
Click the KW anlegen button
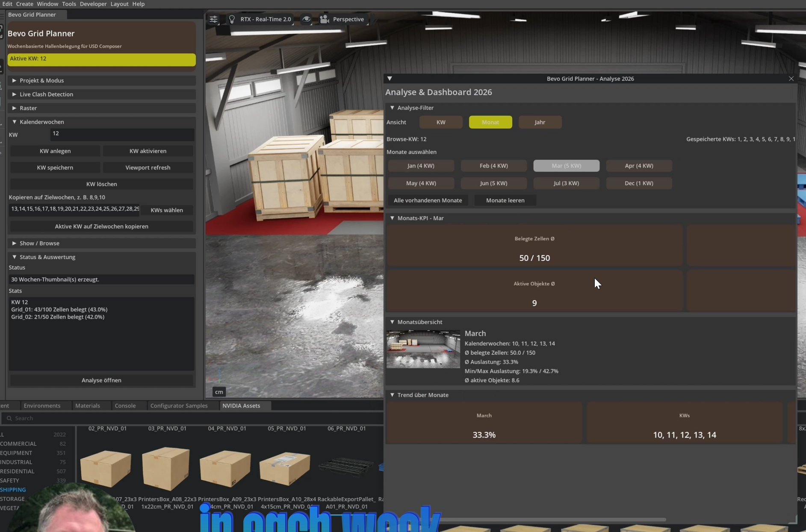point(55,151)
